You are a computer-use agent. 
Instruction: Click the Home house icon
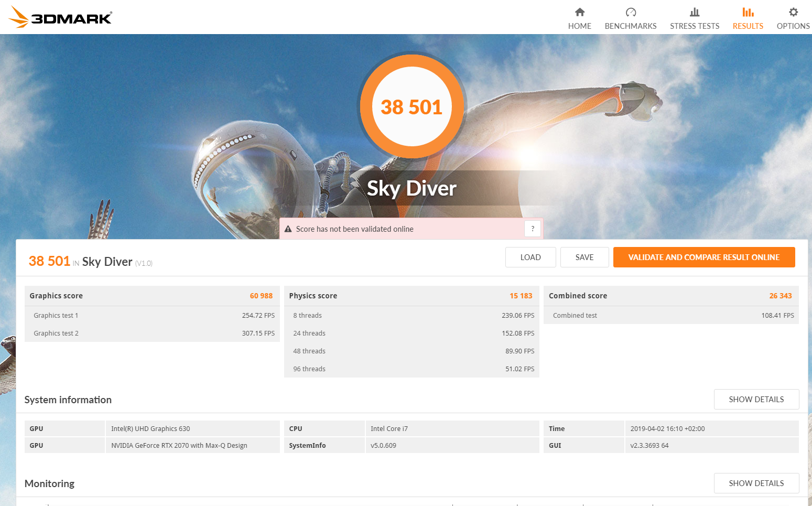(579, 12)
